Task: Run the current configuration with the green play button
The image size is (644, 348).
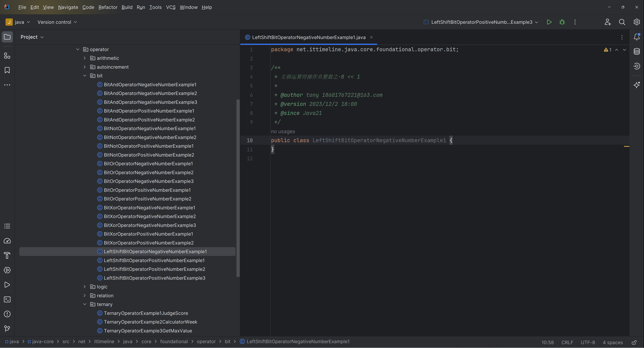Action: [549, 22]
